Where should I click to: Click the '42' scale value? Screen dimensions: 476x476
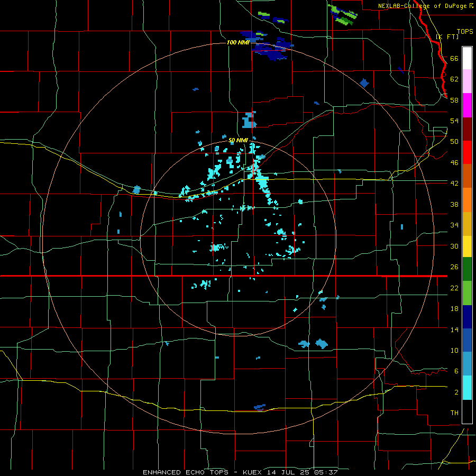[454, 184]
